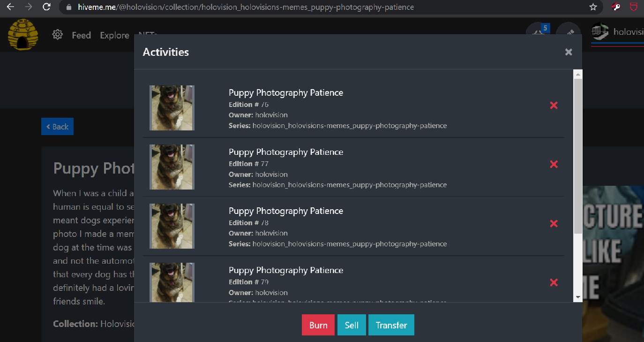The height and width of the screenshot is (342, 644).
Task: Click the browser back arrow
Action: coord(10,7)
